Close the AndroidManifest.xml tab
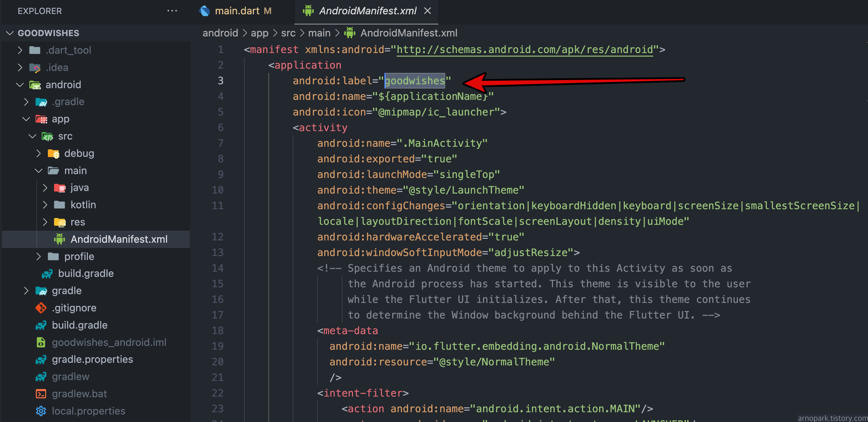 pos(427,11)
